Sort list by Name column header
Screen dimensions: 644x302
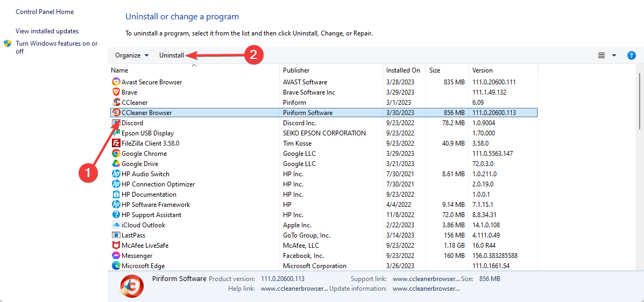[194, 70]
